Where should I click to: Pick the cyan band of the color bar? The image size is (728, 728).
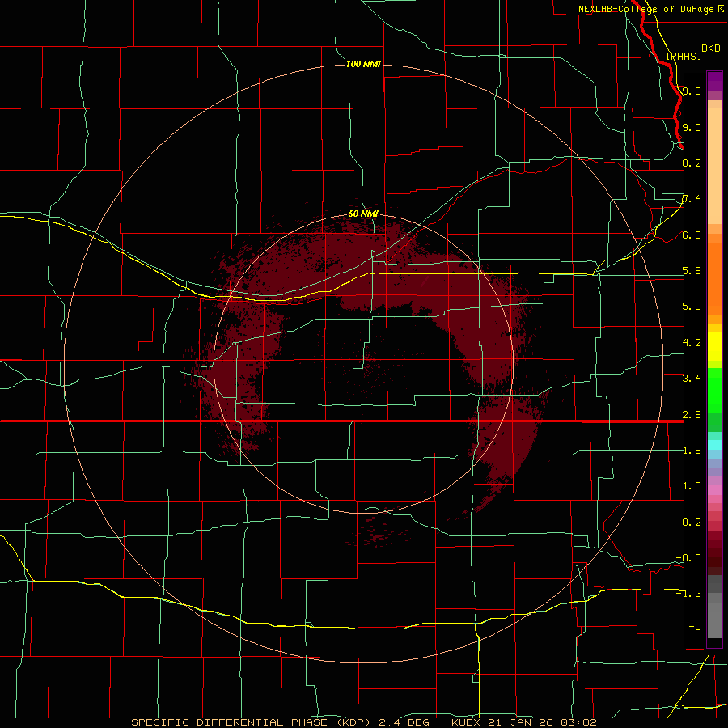pyautogui.click(x=714, y=445)
